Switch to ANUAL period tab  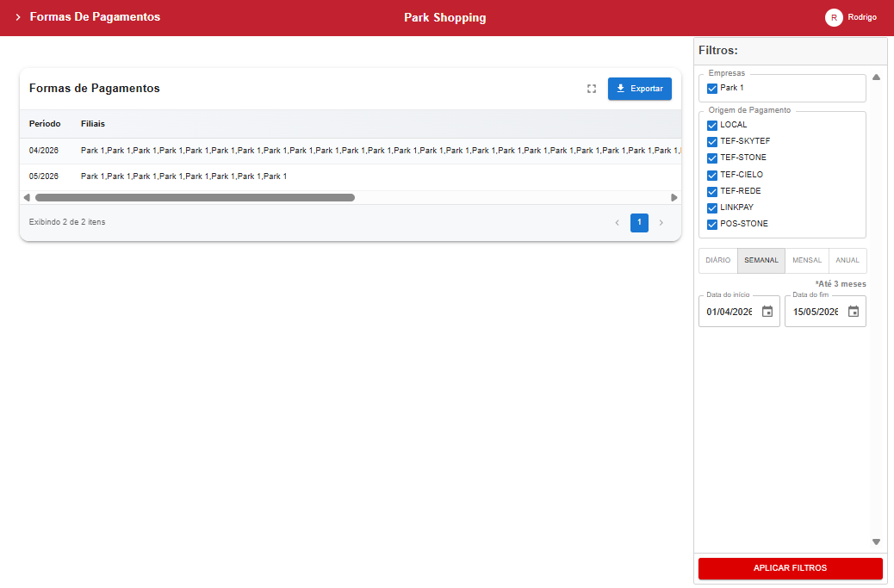(847, 260)
